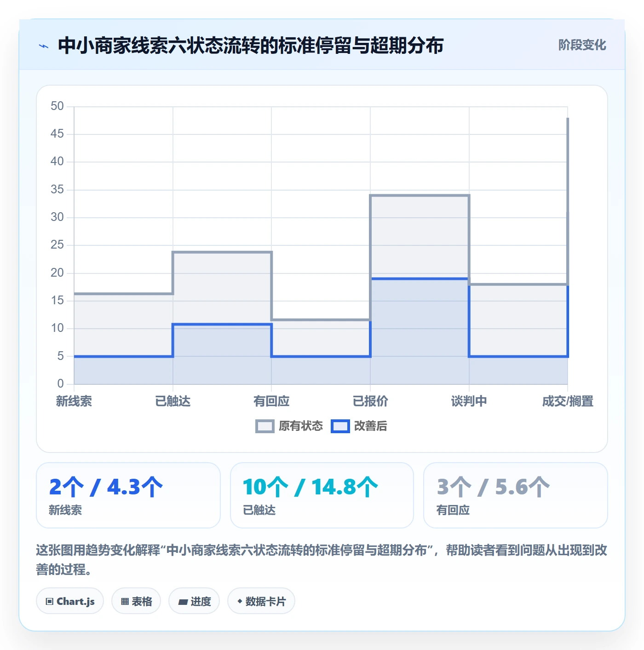Screen dimensions: 644x650
Task: Click the 成交/搁置 x-axis label
Action: coord(568,401)
